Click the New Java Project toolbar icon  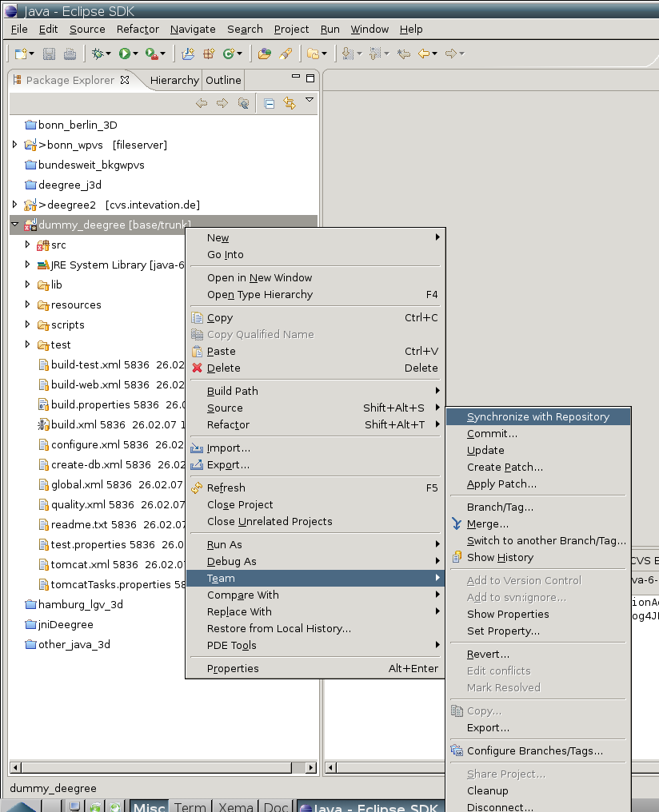[x=188, y=54]
